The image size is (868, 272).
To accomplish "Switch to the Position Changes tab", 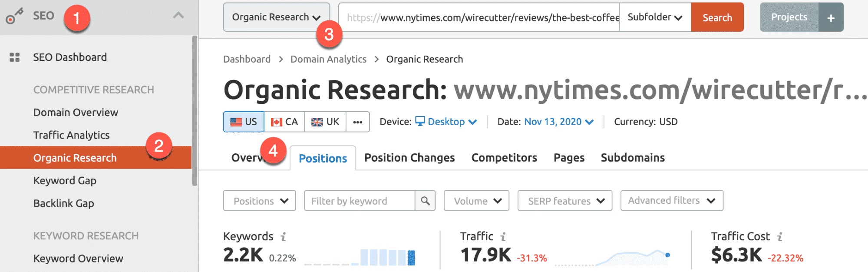I will click(x=409, y=158).
